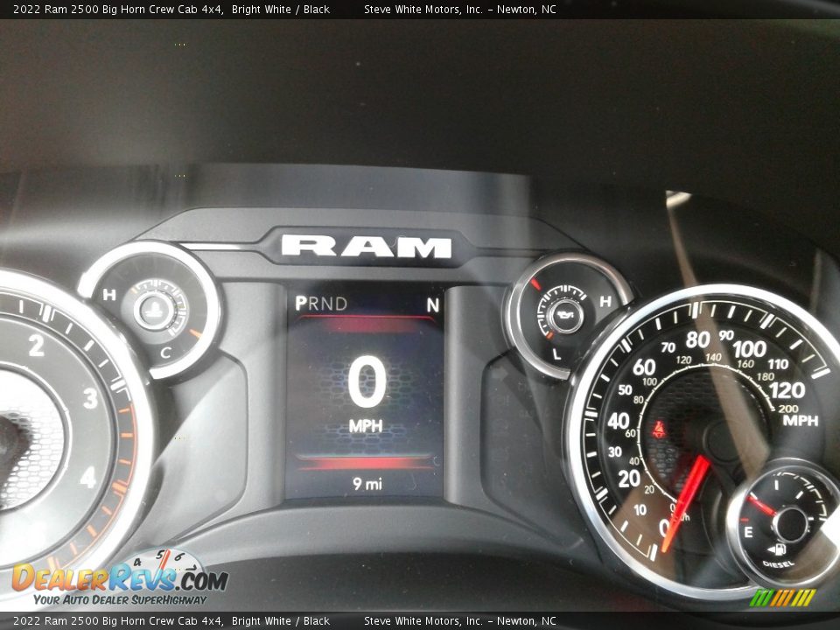Click the 100 mark on the speedometer

(750, 349)
